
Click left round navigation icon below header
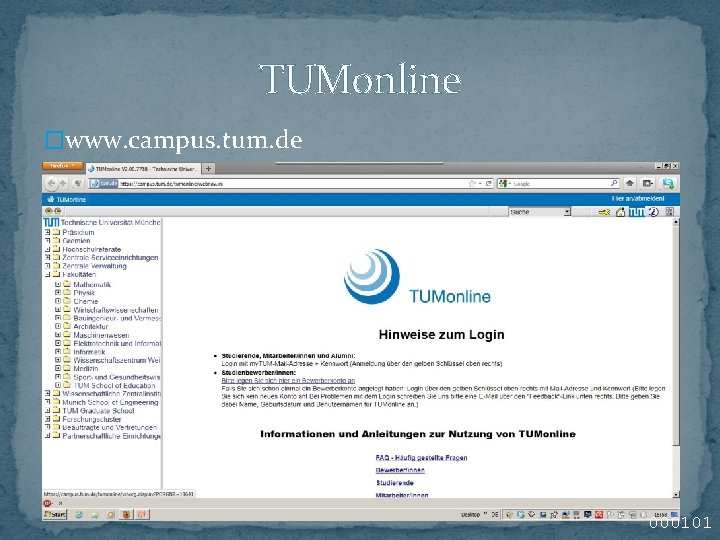(x=49, y=211)
